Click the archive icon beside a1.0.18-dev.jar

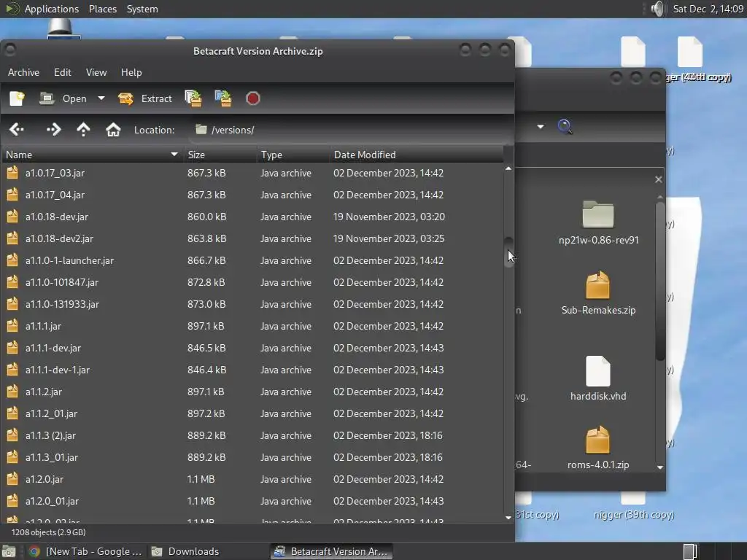point(12,216)
